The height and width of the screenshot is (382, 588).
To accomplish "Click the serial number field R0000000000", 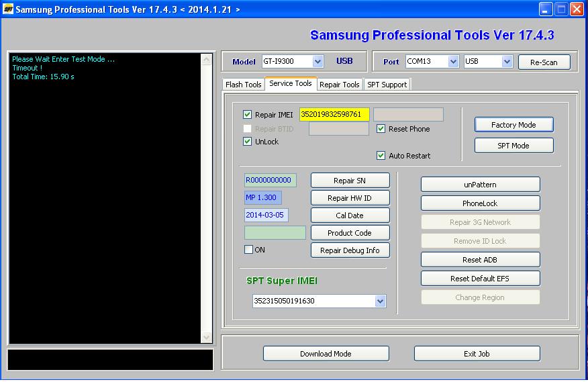I will [270, 180].
